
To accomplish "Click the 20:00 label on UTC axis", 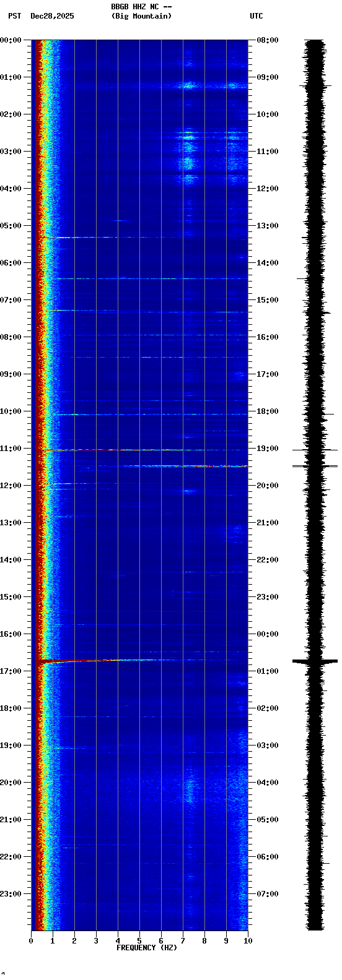I will [268, 486].
